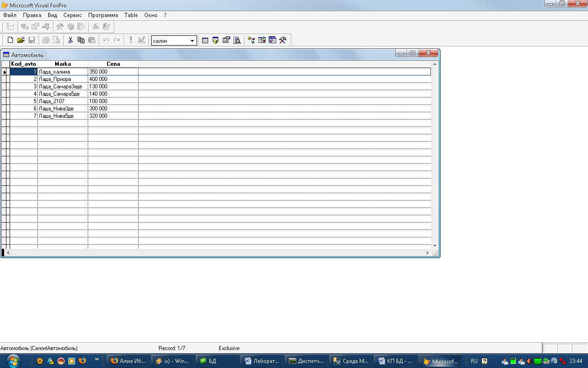Open the Object Browser icon
This screenshot has height=368, width=588.
click(262, 40)
